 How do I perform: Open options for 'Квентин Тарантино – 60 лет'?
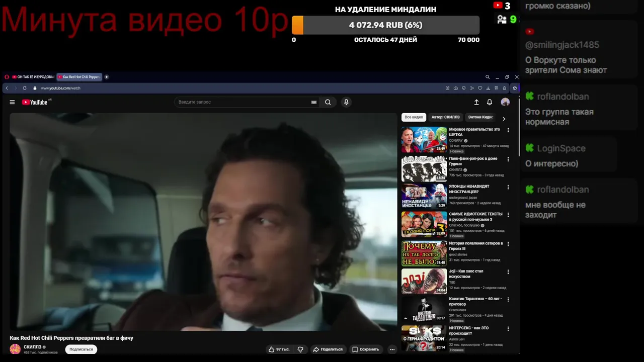pyautogui.click(x=508, y=300)
